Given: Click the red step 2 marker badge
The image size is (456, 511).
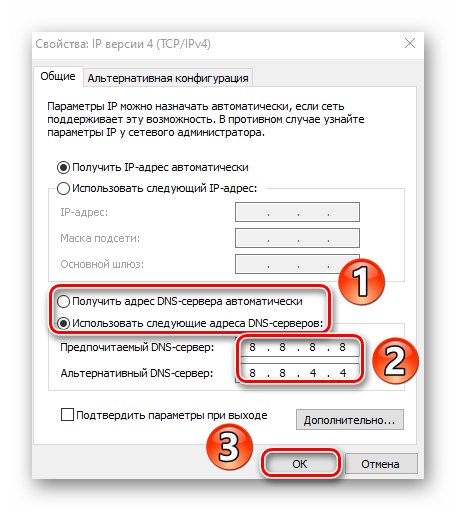Looking at the screenshot, I should [x=395, y=361].
